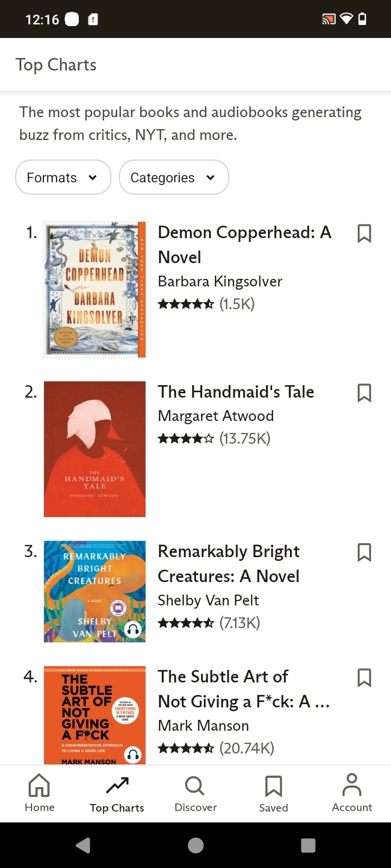Open the Discover search tab

coord(195,793)
